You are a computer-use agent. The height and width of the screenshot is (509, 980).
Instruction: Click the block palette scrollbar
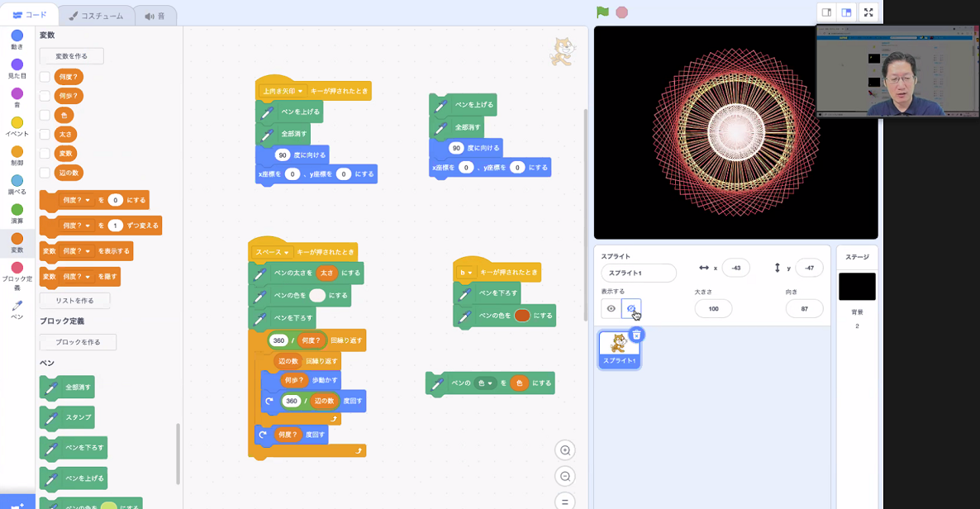point(178,454)
